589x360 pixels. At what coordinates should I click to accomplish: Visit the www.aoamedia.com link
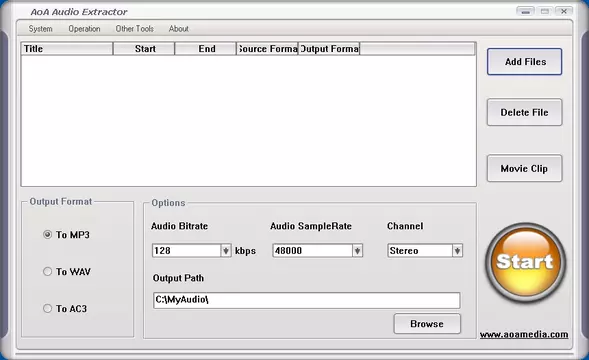[x=524, y=334]
